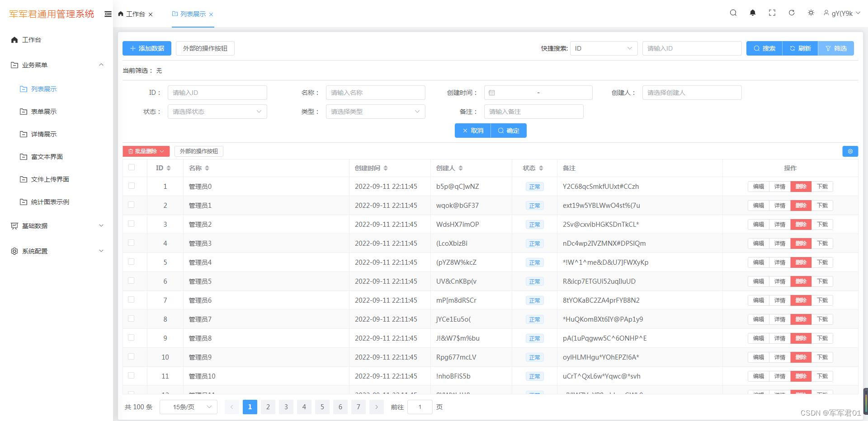The width and height of the screenshot is (868, 421).
Task: Click the 工作台 home icon in sidebar
Action: [x=14, y=40]
